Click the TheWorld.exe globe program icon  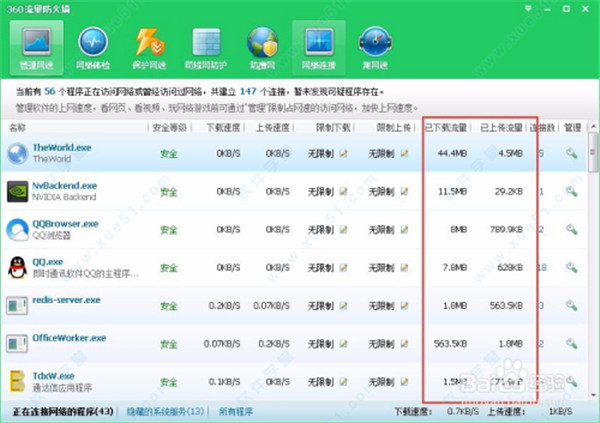pyautogui.click(x=18, y=153)
